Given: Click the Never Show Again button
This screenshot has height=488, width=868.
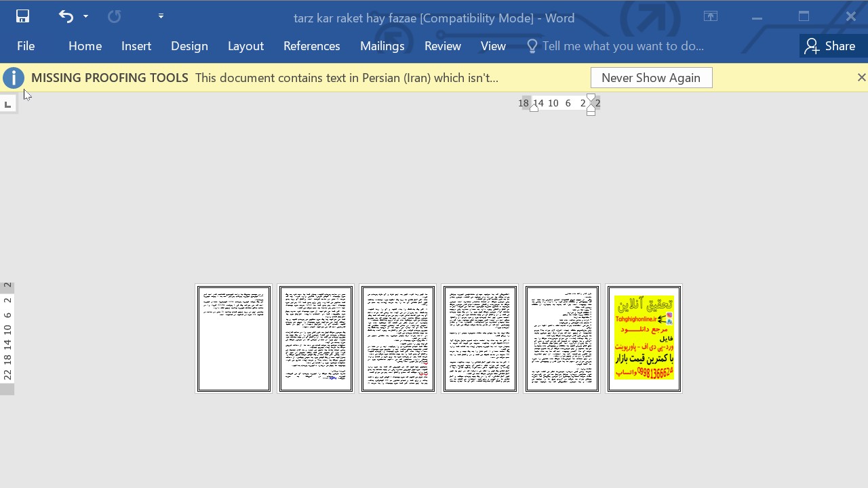Looking at the screenshot, I should click(x=651, y=78).
